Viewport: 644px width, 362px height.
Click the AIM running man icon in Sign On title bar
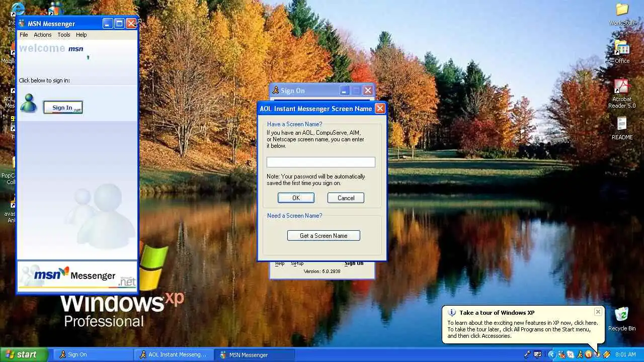[275, 90]
